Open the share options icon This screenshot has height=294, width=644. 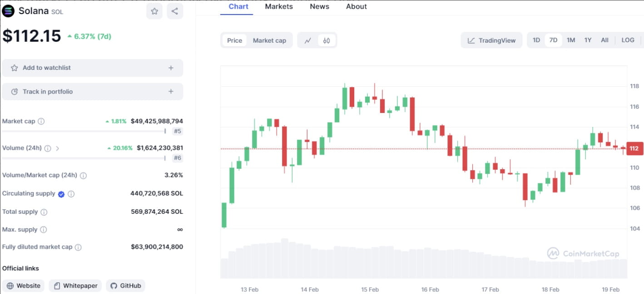click(175, 11)
